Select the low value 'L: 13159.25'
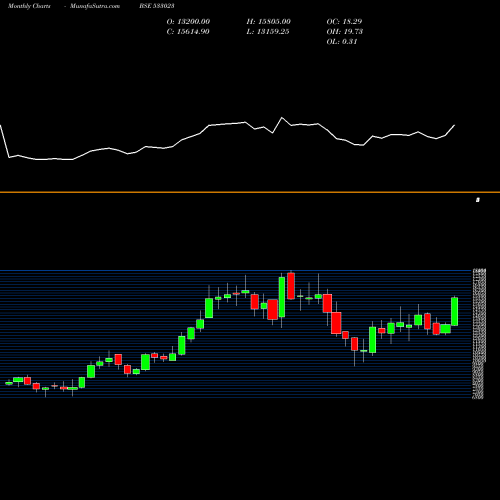 (268, 31)
